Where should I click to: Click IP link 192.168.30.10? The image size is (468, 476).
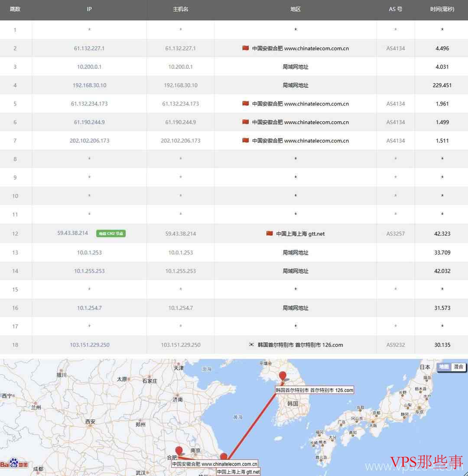(89, 85)
